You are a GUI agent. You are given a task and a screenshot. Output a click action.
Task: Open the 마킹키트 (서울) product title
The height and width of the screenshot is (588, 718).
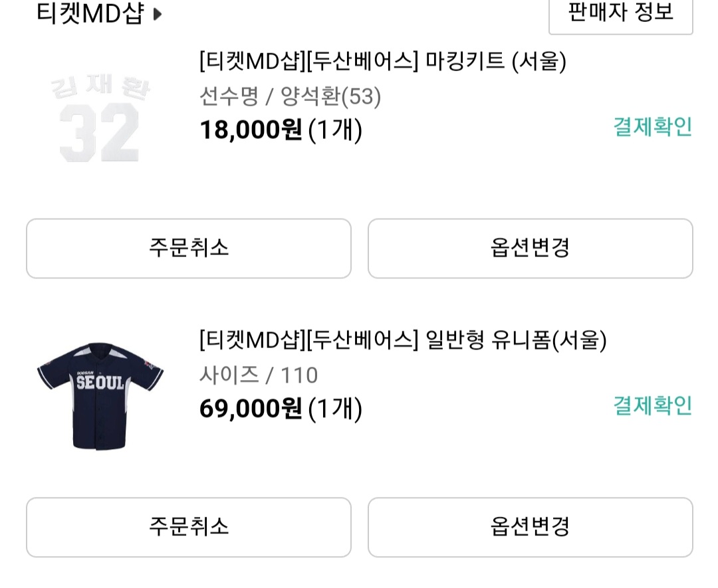[383, 62]
